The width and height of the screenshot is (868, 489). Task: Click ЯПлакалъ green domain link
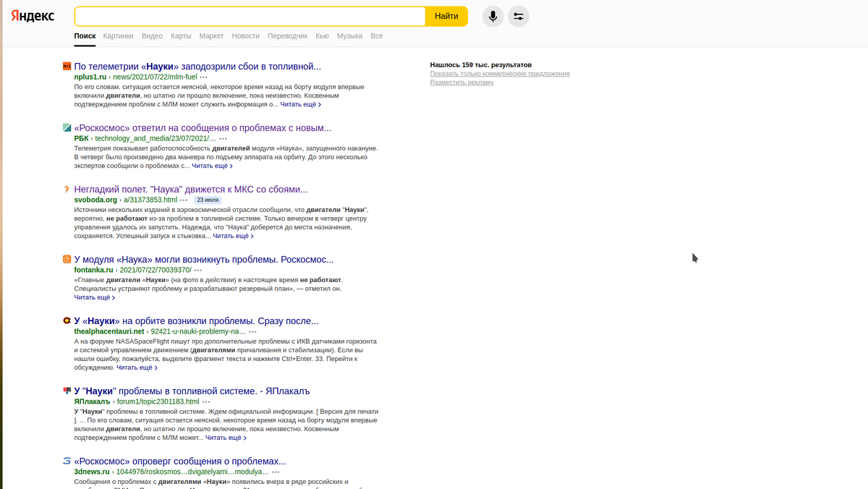click(x=93, y=401)
